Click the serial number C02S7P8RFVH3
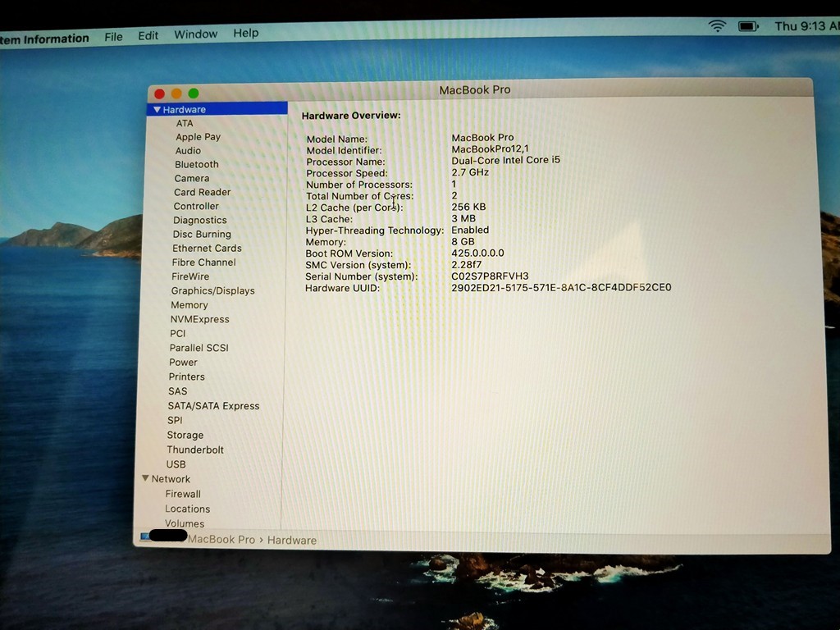Screen dimensions: 840x630 (x=491, y=276)
